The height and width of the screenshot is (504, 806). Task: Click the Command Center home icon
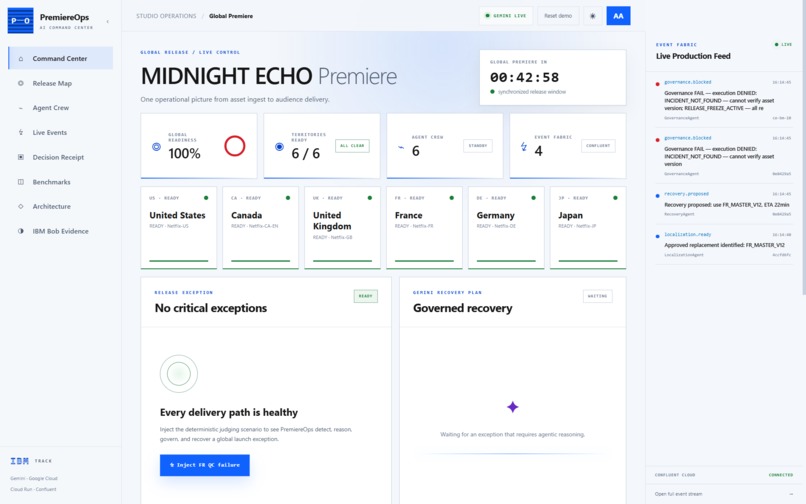click(x=21, y=59)
